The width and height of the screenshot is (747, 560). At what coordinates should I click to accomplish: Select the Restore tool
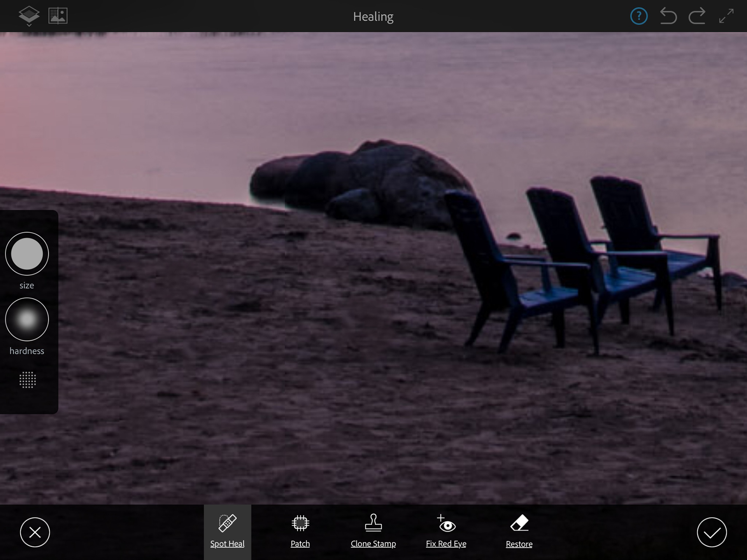[519, 532]
